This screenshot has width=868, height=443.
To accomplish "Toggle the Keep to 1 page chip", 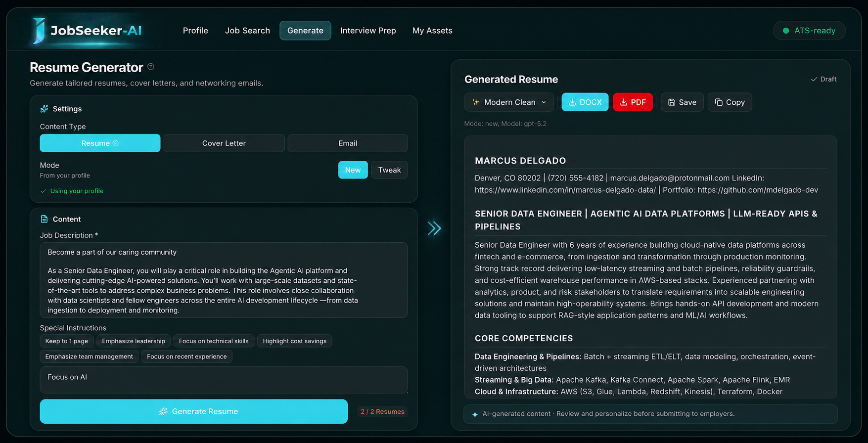I will click(x=67, y=341).
